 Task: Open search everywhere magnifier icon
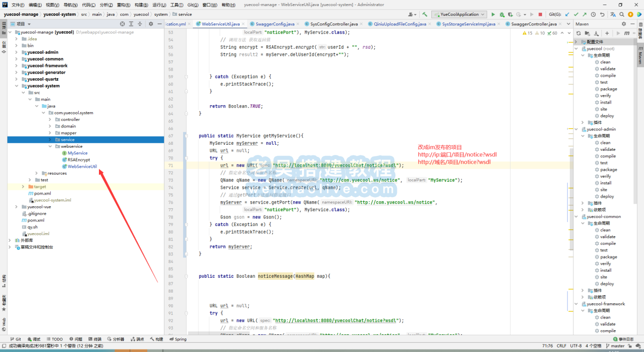[x=621, y=15]
